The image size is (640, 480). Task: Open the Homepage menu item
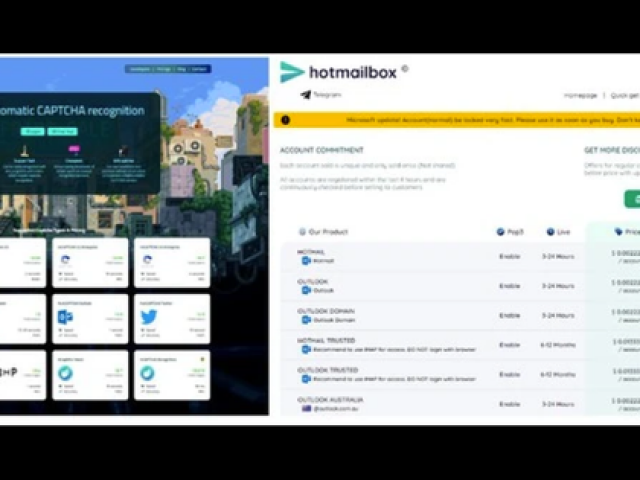[x=580, y=95]
